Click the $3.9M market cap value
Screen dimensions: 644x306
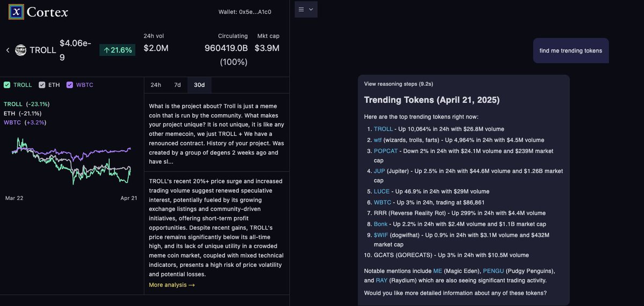tap(267, 48)
